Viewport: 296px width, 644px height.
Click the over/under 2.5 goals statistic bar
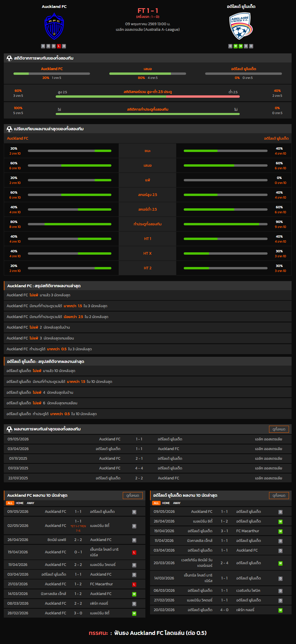click(x=148, y=96)
